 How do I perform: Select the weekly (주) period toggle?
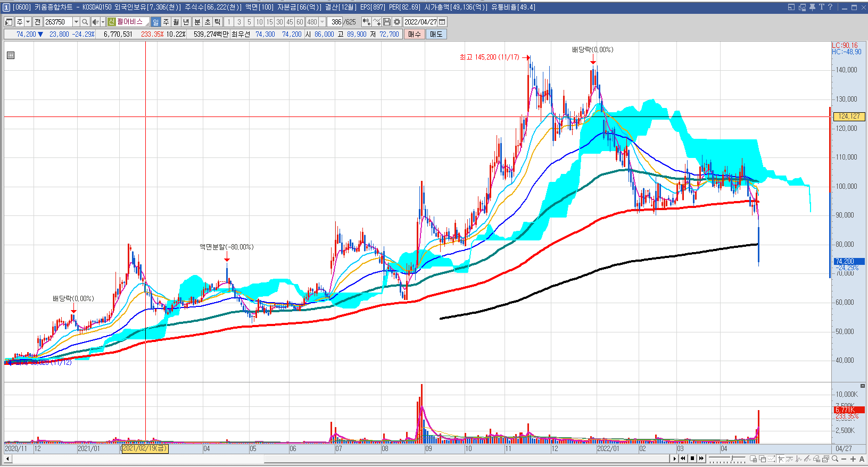pos(166,22)
